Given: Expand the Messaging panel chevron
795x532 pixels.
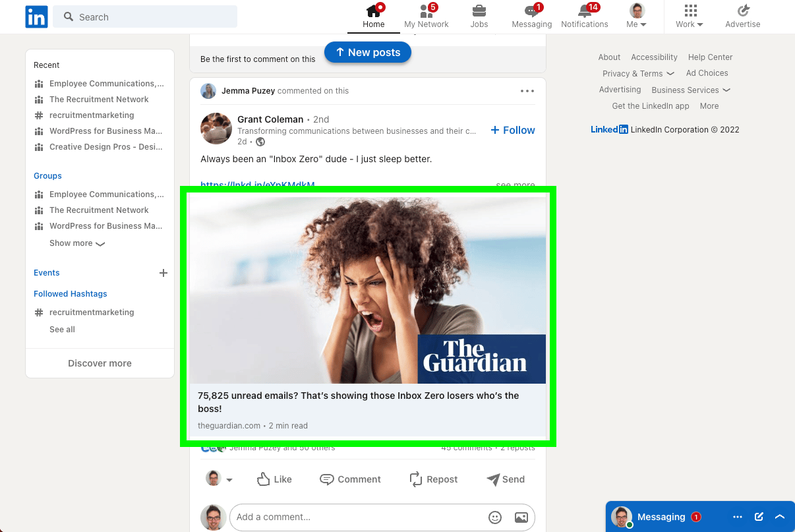Looking at the screenshot, I should (780, 517).
